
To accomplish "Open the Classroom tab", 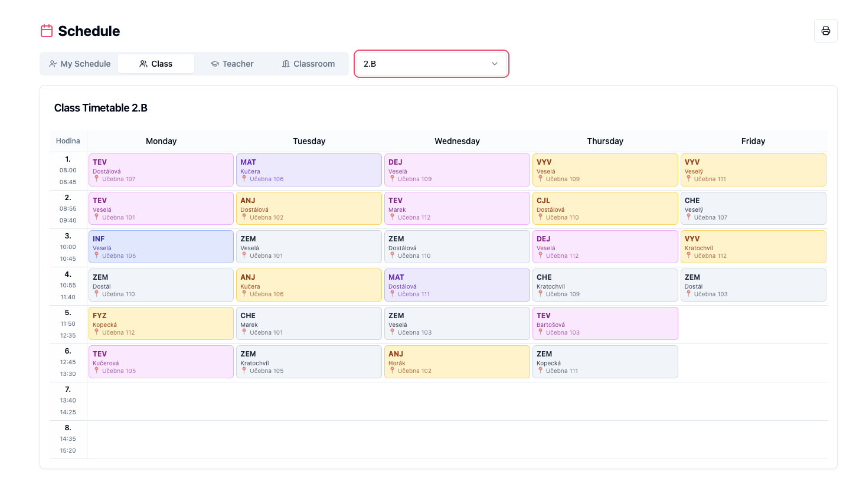I will (308, 64).
